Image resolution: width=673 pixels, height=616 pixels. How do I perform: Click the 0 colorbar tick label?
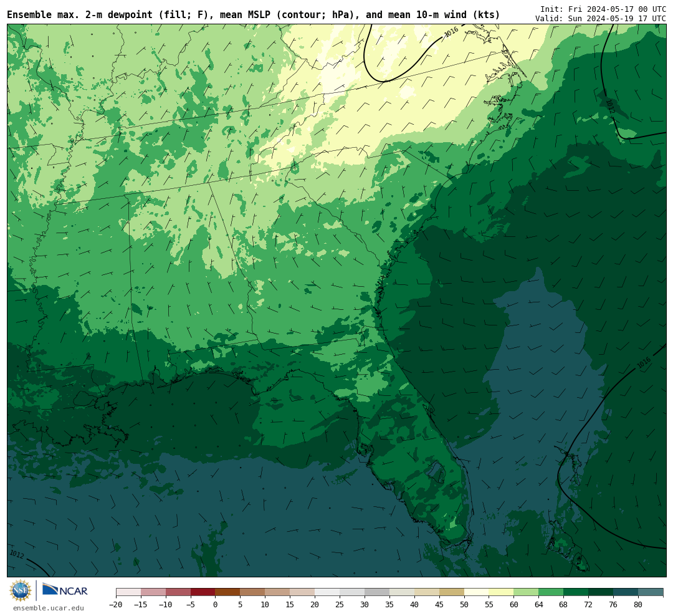tap(216, 604)
